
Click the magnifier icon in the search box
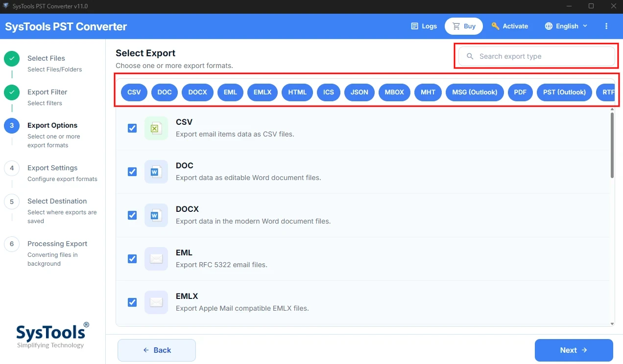(x=470, y=56)
